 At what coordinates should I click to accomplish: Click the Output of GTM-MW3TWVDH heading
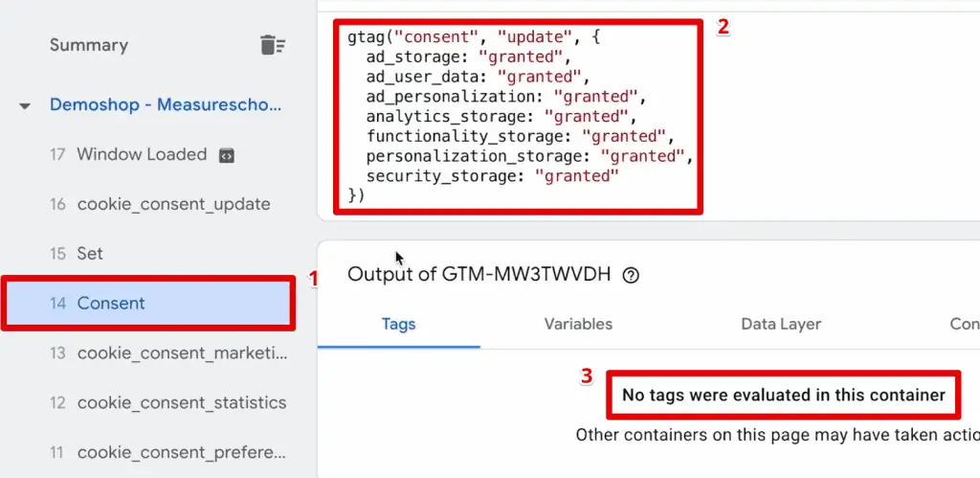pyautogui.click(x=480, y=275)
